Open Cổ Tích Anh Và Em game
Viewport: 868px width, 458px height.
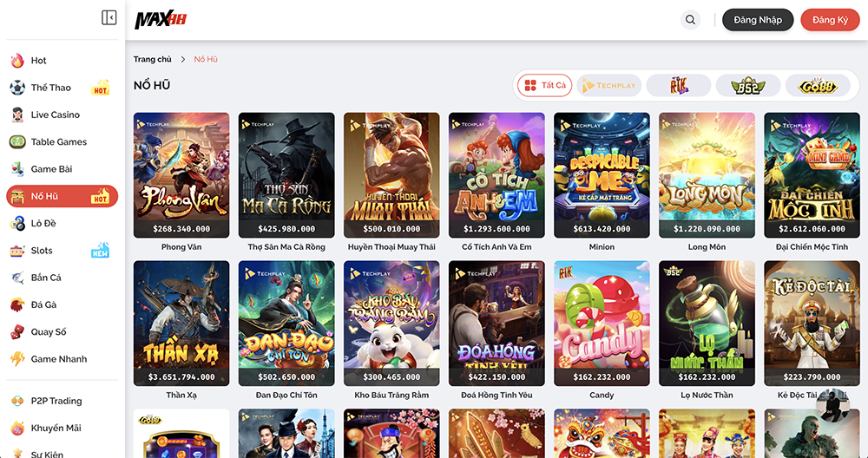[496, 175]
